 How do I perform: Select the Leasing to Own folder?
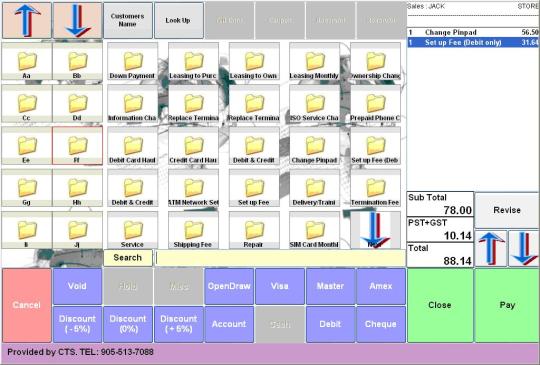point(254,62)
